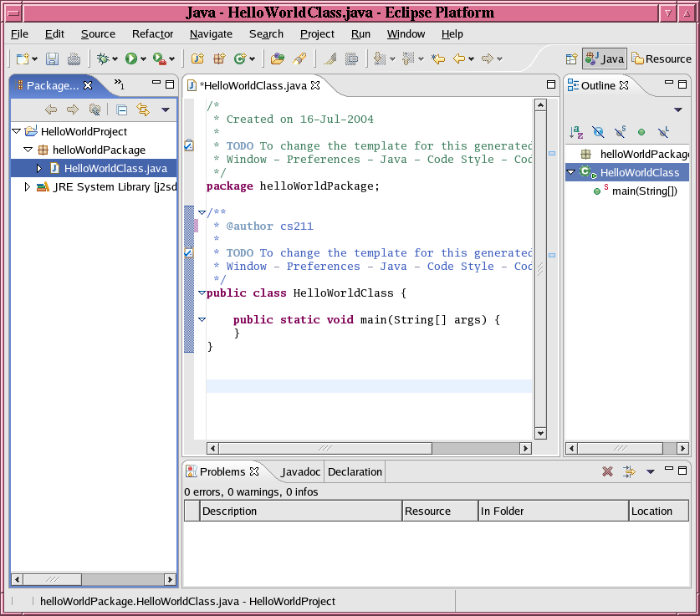This screenshot has height=616, width=700.
Task: Open the Problems view dropdown menu
Action: pos(651,471)
